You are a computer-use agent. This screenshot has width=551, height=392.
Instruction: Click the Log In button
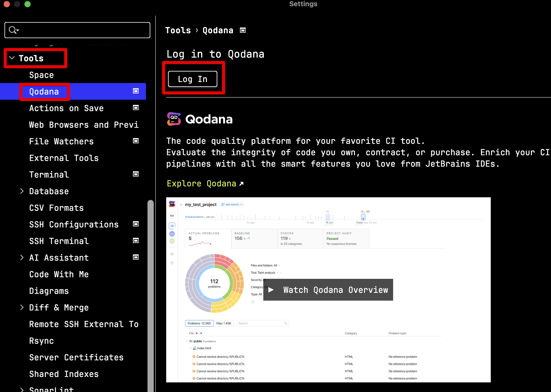click(192, 79)
